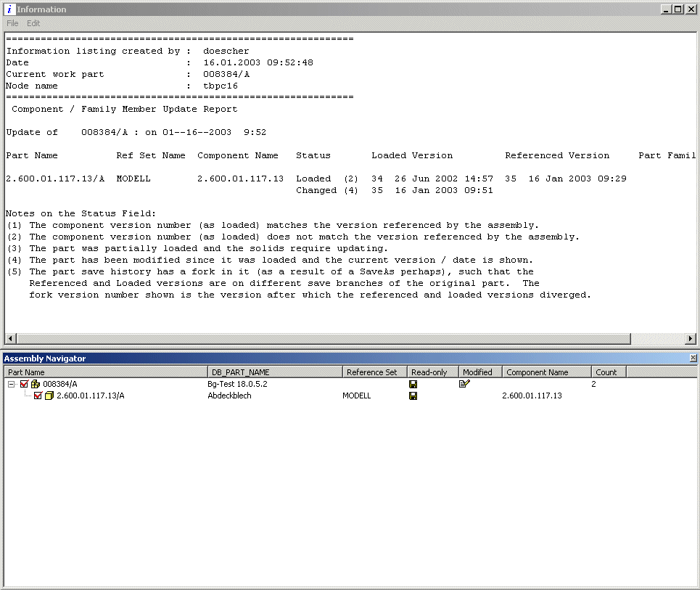Click the Reference Set column header
Image resolution: width=700 pixels, height=590 pixels.
(x=375, y=372)
